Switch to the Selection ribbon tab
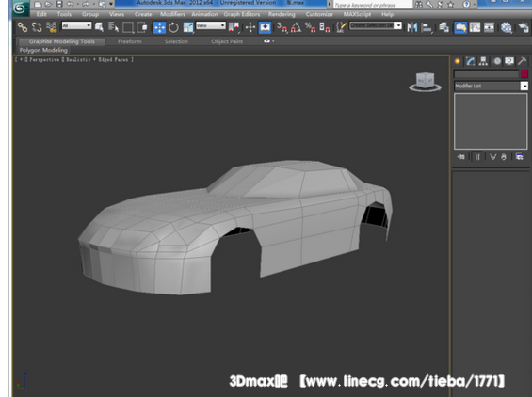The image size is (532, 397). pos(176,41)
